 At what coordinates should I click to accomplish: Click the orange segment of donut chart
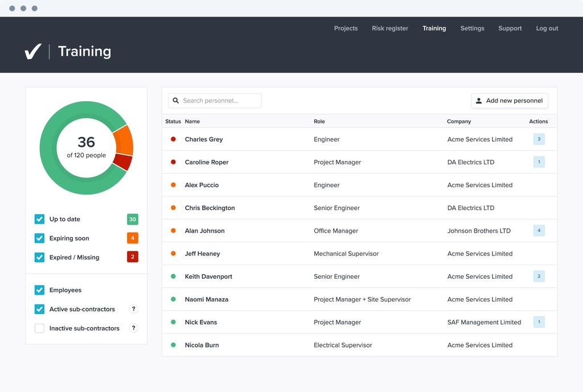(124, 141)
